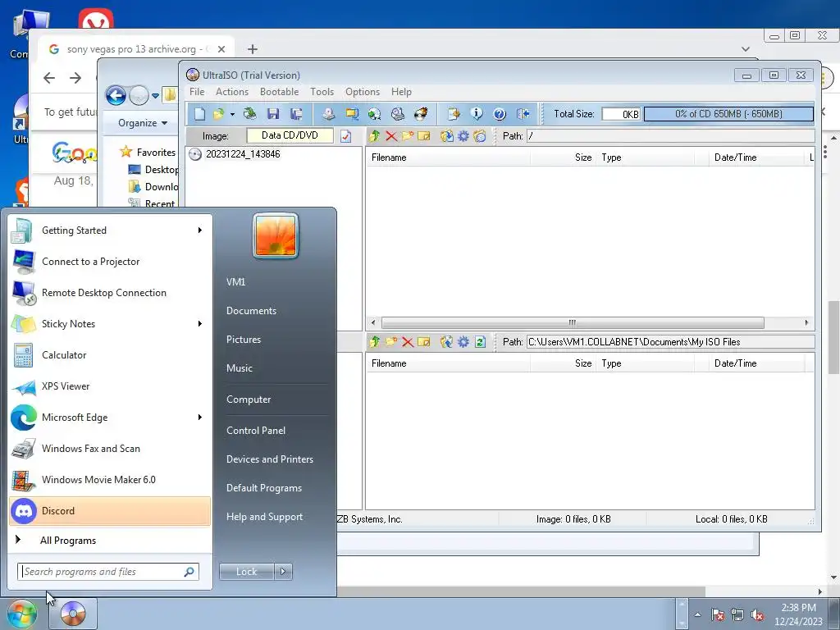Image resolution: width=840 pixels, height=630 pixels.
Task: Open Control Panel from Start menu
Action: coord(256,431)
